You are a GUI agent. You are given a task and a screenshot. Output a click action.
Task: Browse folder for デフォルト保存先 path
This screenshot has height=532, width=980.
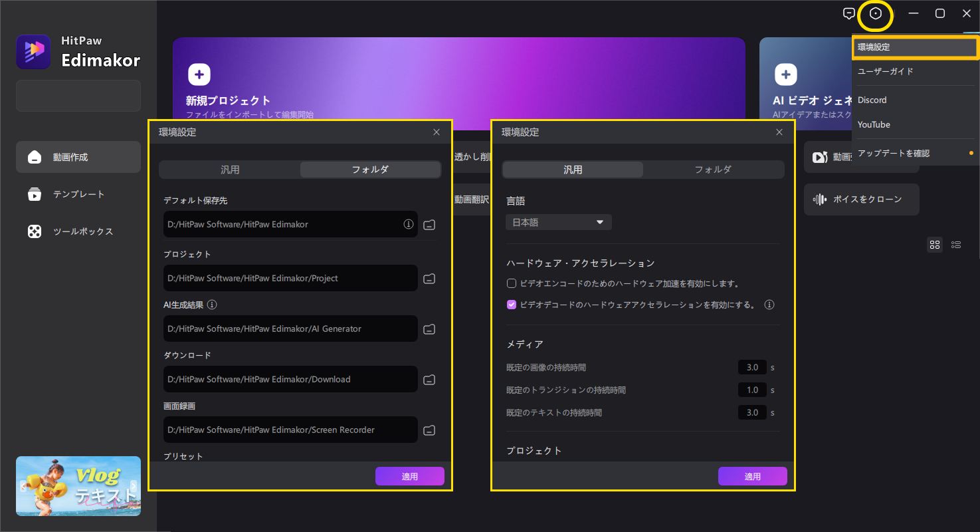coord(429,225)
